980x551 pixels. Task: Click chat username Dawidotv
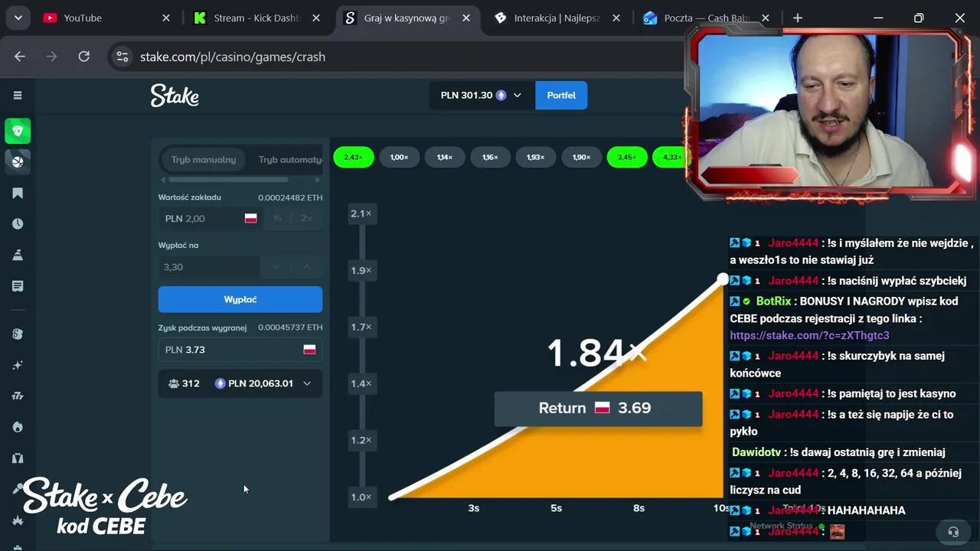click(757, 452)
